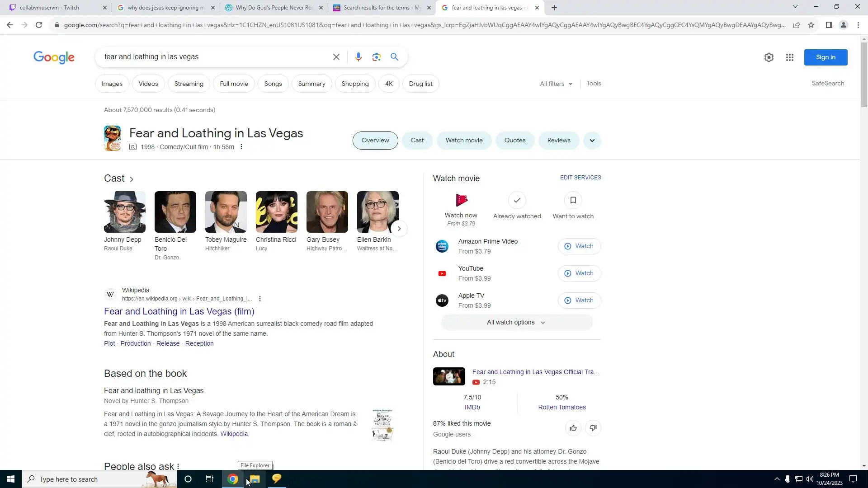Click the thumbs up like icon
Viewport: 868px width, 488px height.
573,427
